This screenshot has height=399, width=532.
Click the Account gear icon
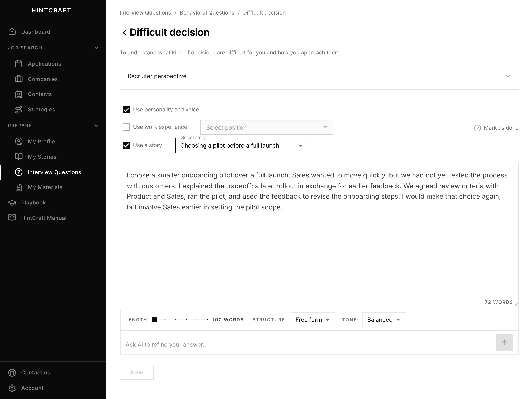click(12, 388)
